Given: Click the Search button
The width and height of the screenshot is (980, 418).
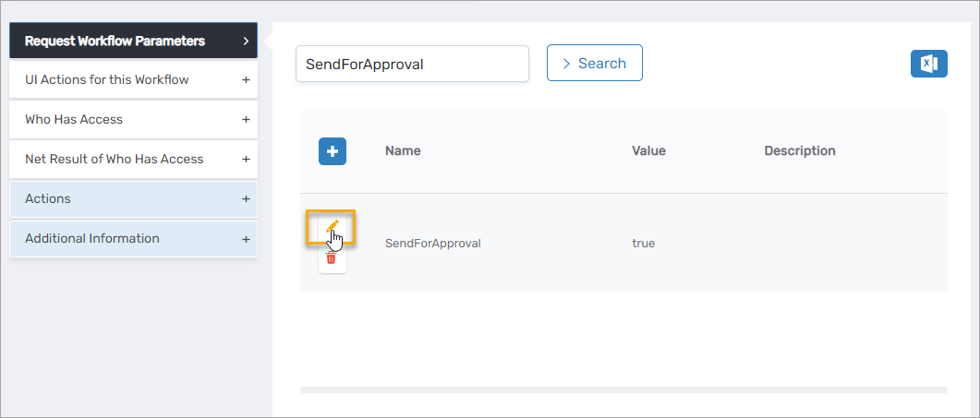Looking at the screenshot, I should [x=594, y=64].
